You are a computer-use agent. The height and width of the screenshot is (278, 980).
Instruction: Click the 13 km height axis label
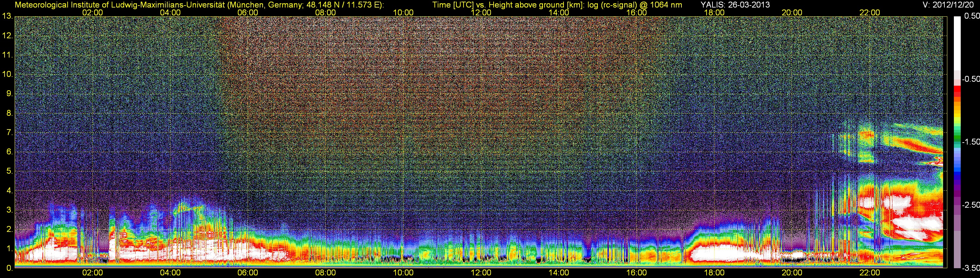coord(7,16)
